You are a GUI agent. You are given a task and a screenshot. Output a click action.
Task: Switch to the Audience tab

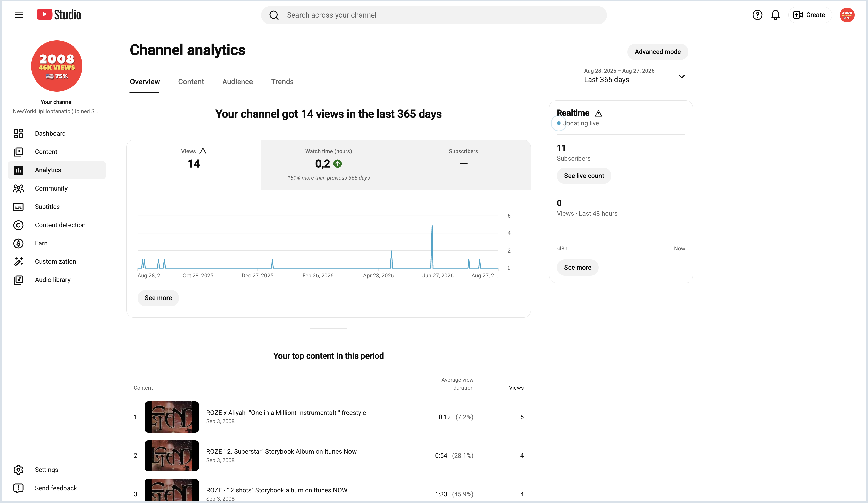click(237, 82)
